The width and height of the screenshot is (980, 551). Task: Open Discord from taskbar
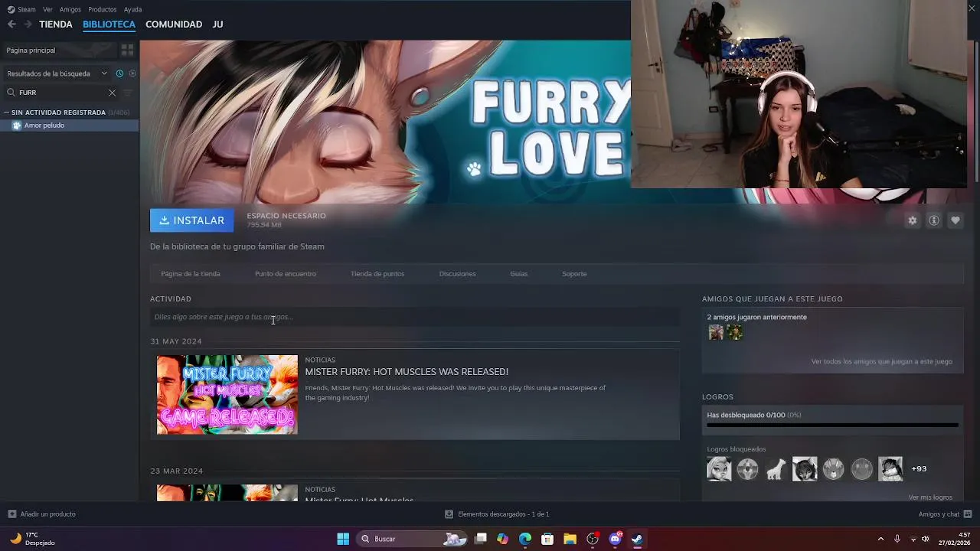[615, 539]
